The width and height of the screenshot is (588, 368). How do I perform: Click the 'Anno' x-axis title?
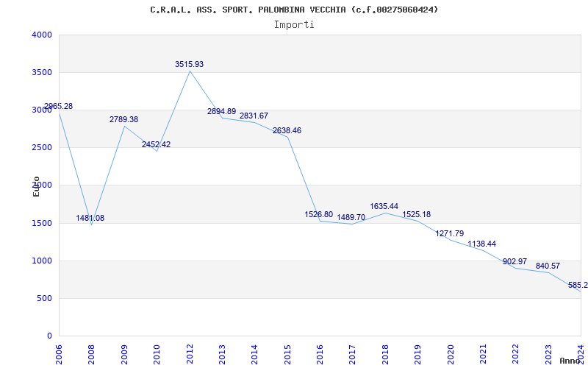coord(570,361)
